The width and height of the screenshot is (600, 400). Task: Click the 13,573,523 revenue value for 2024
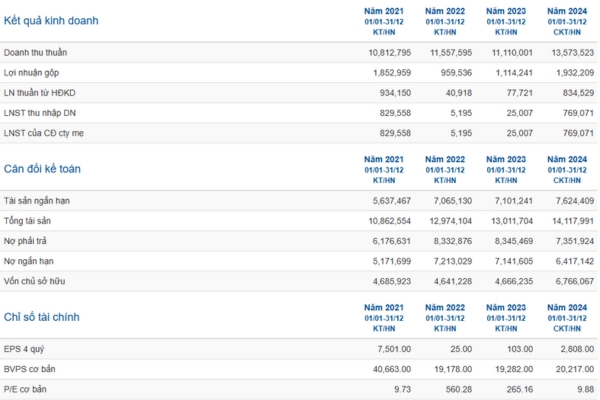[571, 51]
